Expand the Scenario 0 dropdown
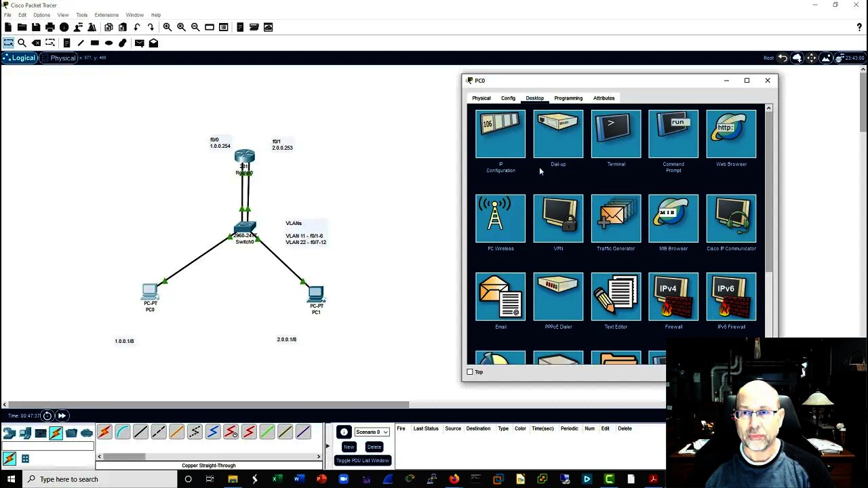Viewport: 868px width, 488px height. tap(372, 432)
